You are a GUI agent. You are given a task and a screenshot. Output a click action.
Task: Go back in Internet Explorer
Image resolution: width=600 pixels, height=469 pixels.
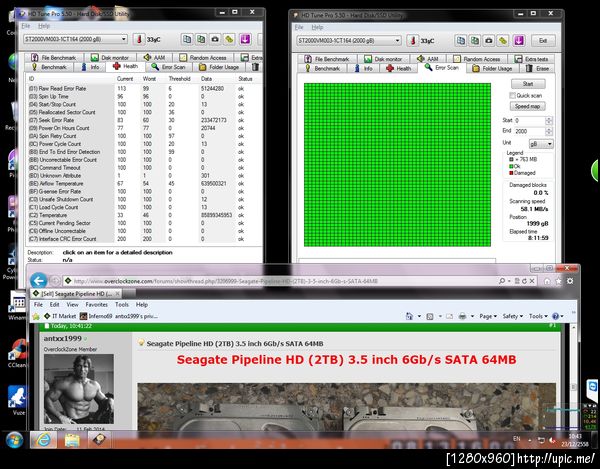click(39, 281)
